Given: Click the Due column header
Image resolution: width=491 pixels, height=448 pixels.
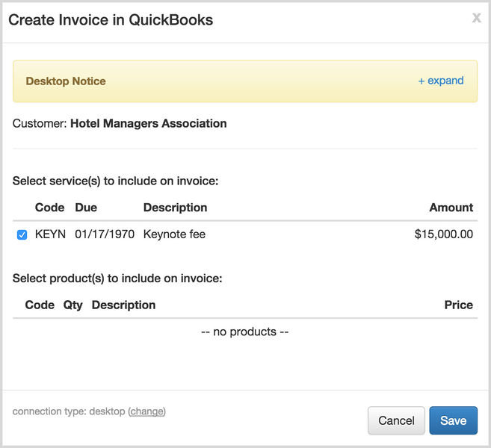Looking at the screenshot, I should tap(86, 208).
